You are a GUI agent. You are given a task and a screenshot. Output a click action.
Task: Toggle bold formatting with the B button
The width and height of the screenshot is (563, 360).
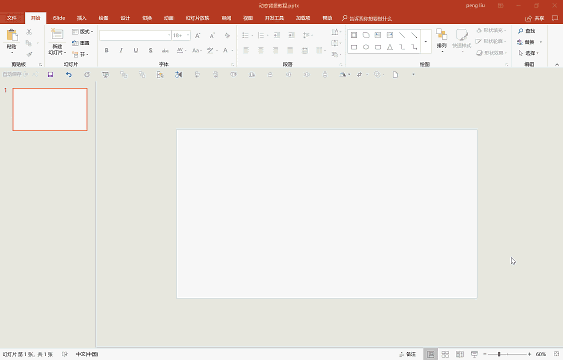pos(106,51)
